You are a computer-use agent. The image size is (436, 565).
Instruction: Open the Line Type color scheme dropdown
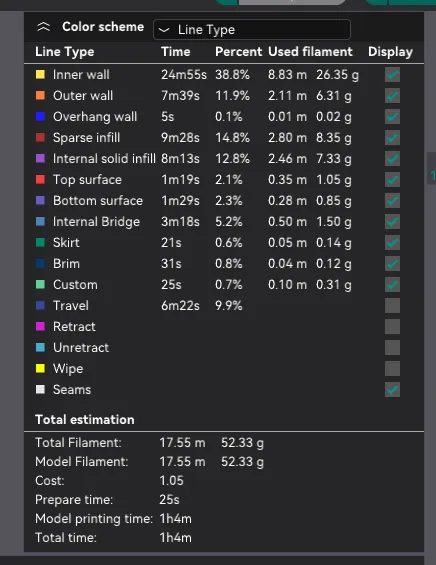[252, 30]
